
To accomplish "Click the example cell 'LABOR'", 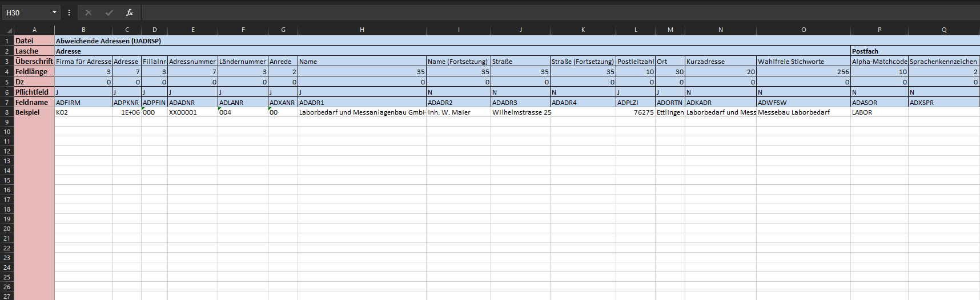I will pyautogui.click(x=879, y=112).
